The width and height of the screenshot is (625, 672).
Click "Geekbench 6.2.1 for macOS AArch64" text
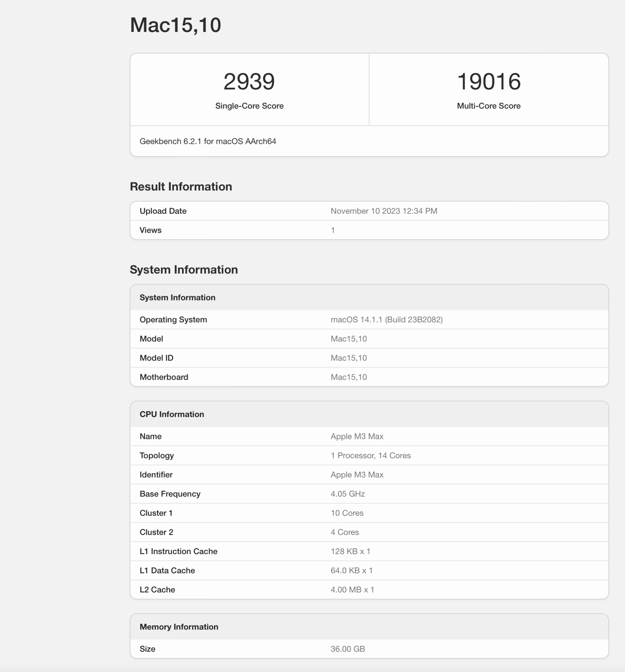click(x=208, y=141)
